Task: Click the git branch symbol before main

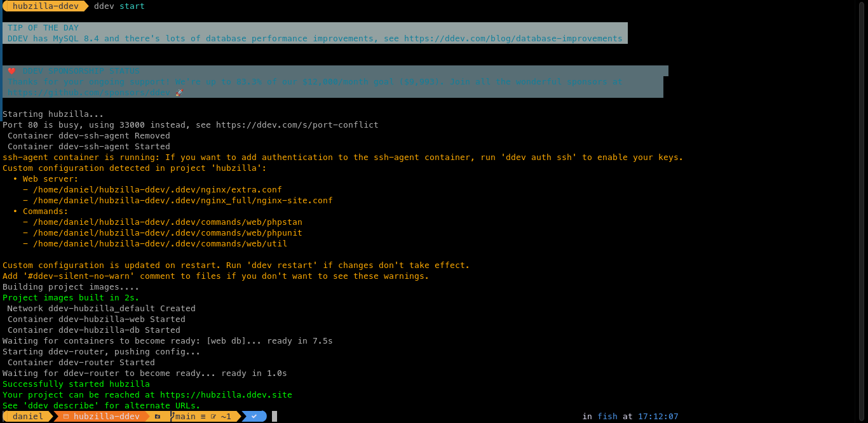Action: point(172,417)
